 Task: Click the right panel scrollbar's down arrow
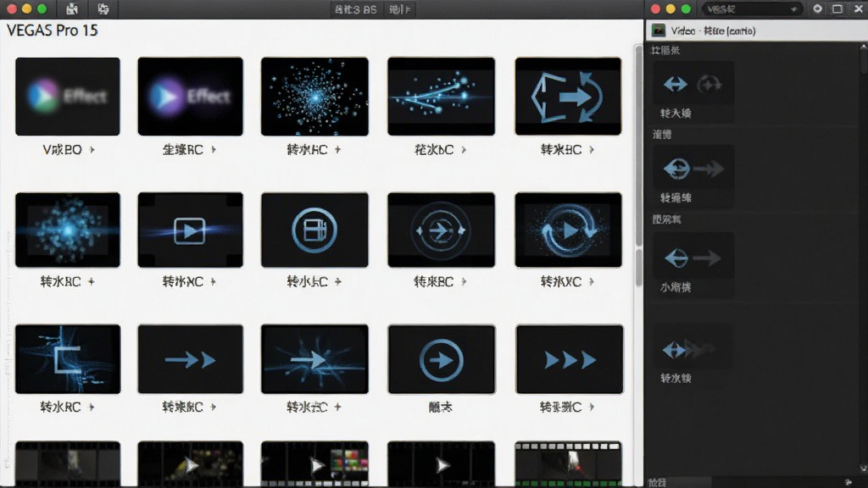point(864,468)
